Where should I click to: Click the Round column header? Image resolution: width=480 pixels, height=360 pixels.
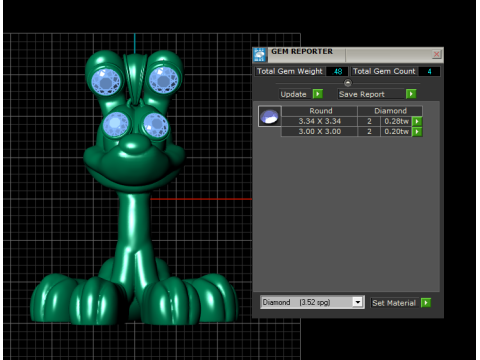[x=320, y=111]
